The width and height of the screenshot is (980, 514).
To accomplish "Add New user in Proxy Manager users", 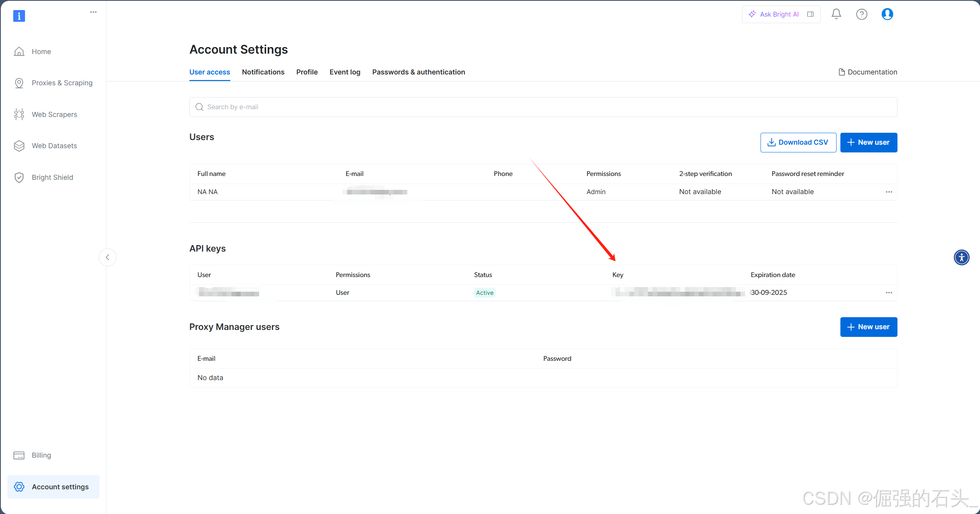I will click(x=869, y=327).
